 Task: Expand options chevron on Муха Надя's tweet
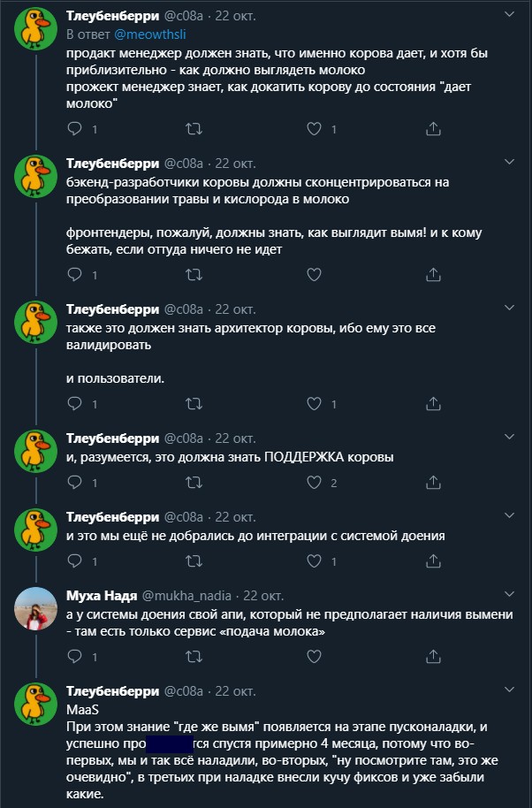point(508,594)
